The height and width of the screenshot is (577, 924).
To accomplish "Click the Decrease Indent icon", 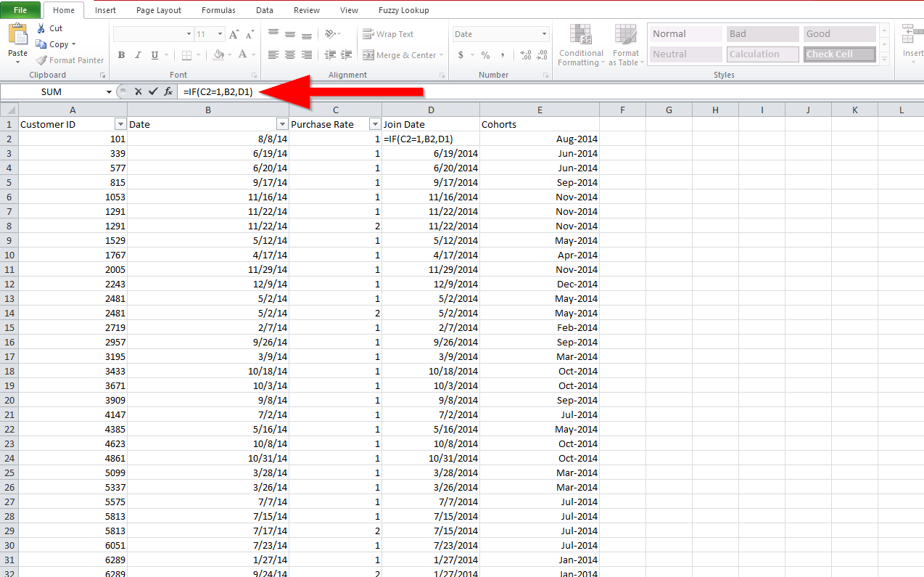I will coord(330,55).
